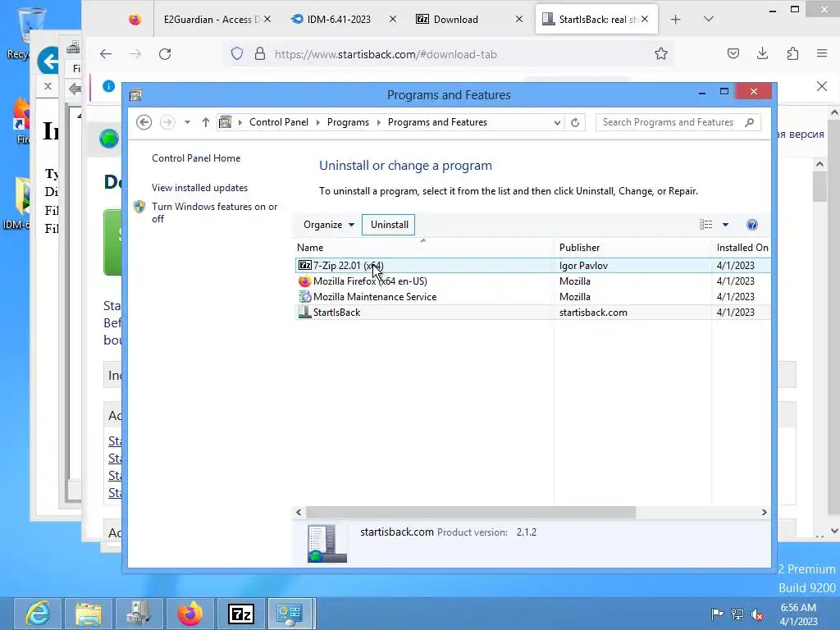Click the horizontal scrollbar right arrow
This screenshot has width=840, height=630.
pyautogui.click(x=764, y=512)
